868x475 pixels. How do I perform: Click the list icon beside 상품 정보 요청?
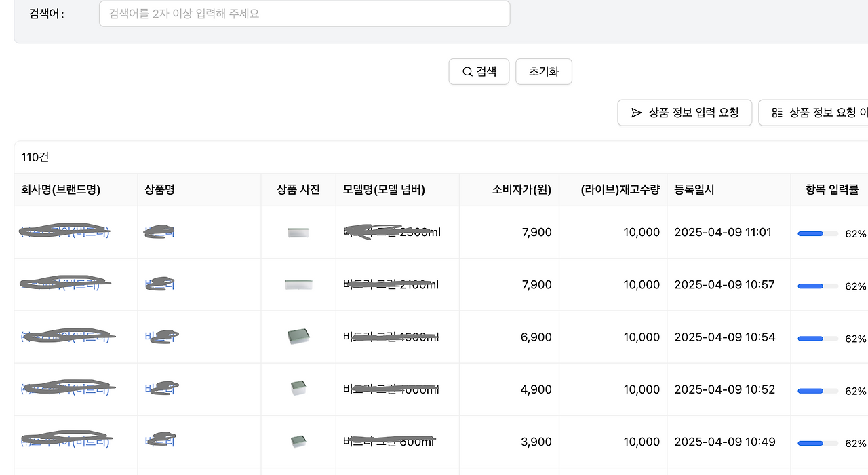pos(777,113)
